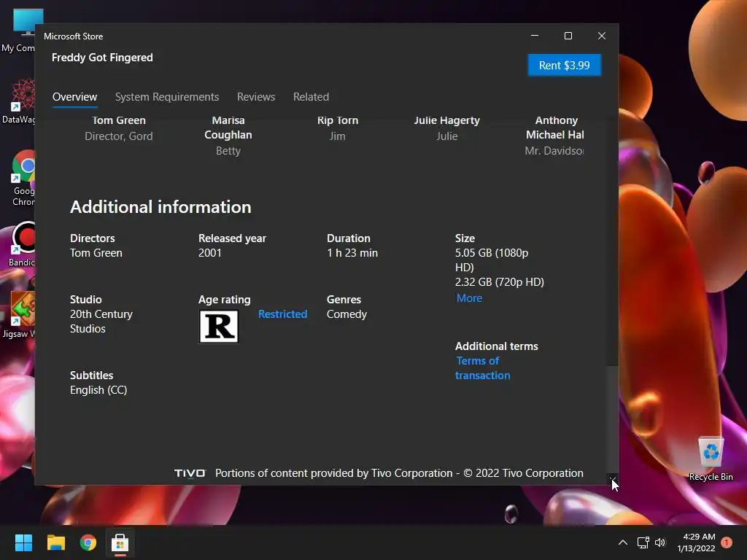
Task: Click More under Size
Action: click(469, 298)
